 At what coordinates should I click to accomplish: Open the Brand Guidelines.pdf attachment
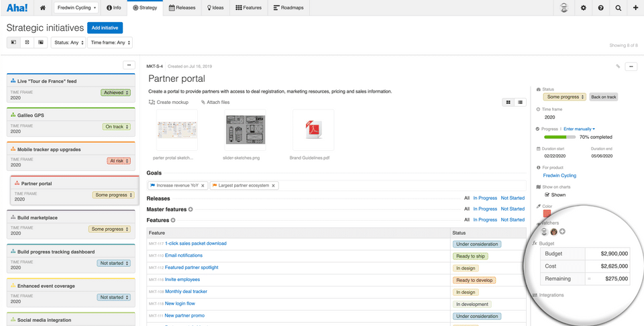pos(313,130)
